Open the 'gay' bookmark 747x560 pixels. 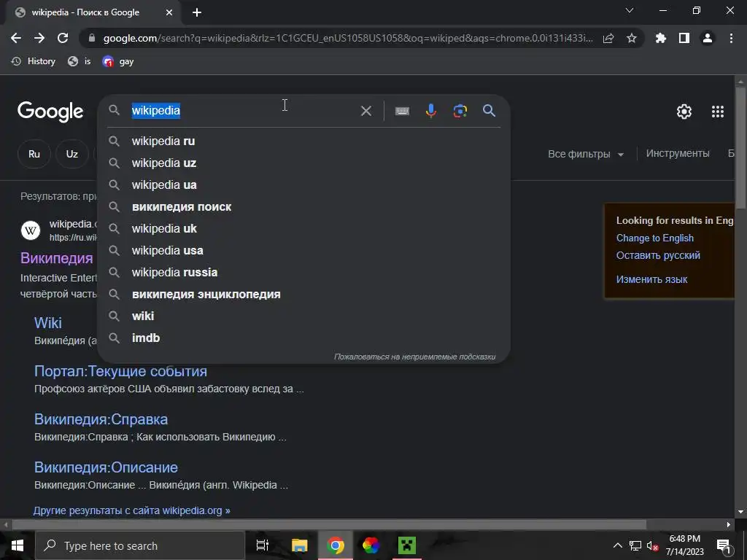(x=118, y=61)
